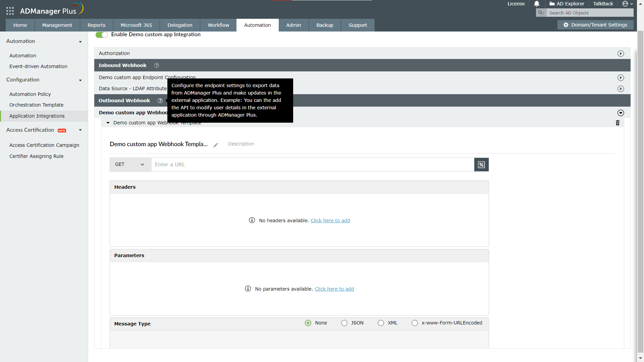Viewport: 644px width, 362px height.
Task: Edit template name using pencil icon
Action: [x=216, y=145]
